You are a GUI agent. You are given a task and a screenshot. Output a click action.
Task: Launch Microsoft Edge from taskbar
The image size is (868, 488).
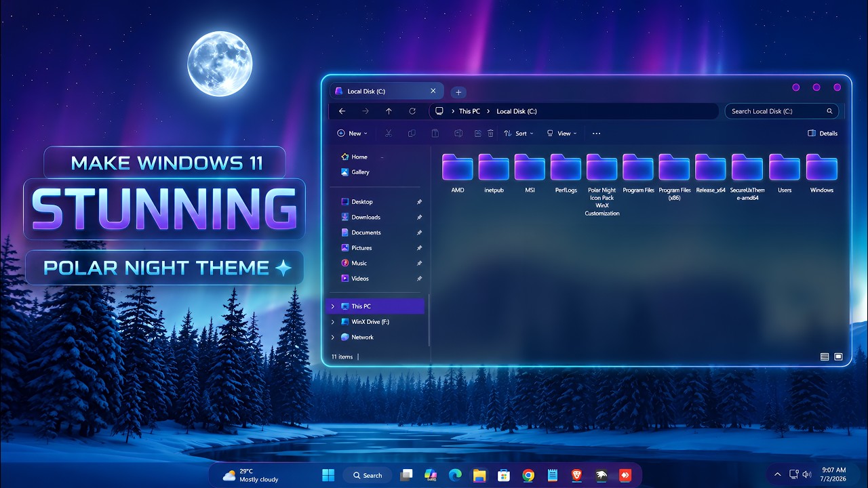pyautogui.click(x=455, y=475)
